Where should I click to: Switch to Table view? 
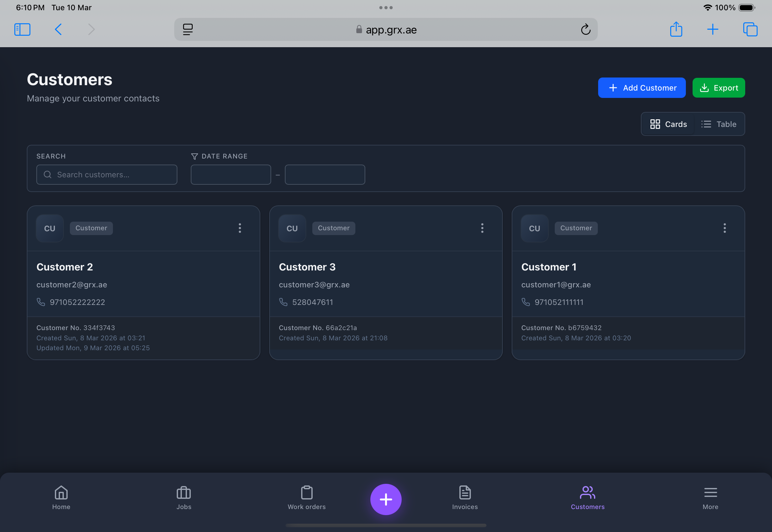(719, 124)
